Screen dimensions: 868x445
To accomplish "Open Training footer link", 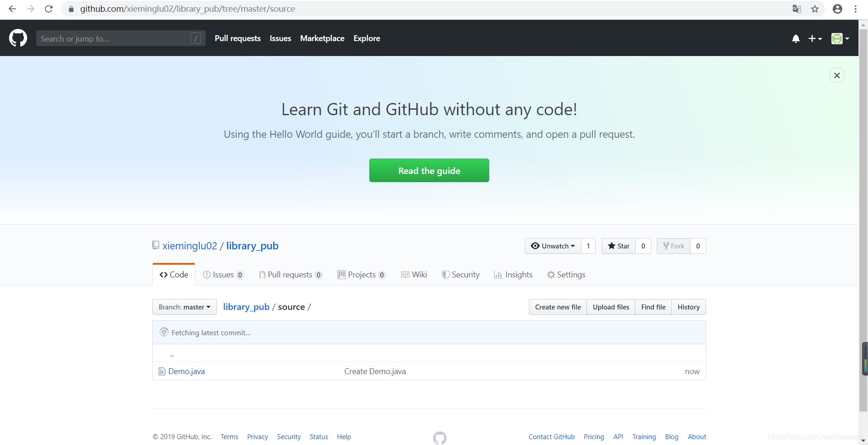I will tap(644, 437).
